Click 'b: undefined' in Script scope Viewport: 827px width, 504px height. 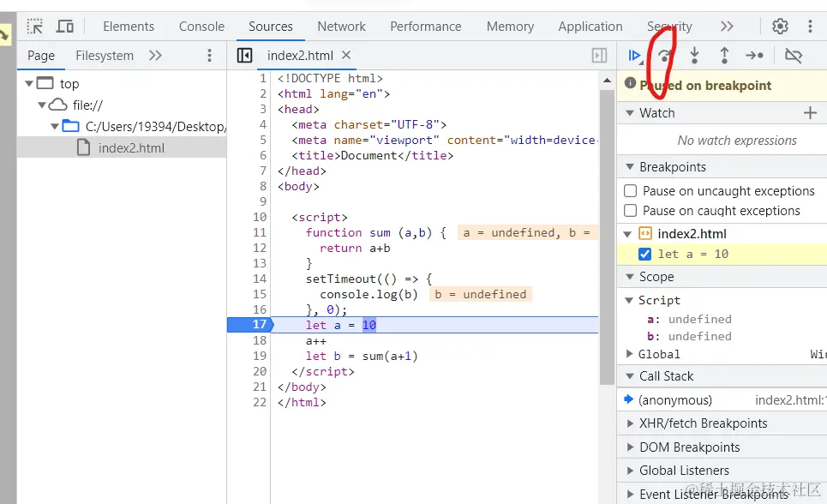[689, 336]
